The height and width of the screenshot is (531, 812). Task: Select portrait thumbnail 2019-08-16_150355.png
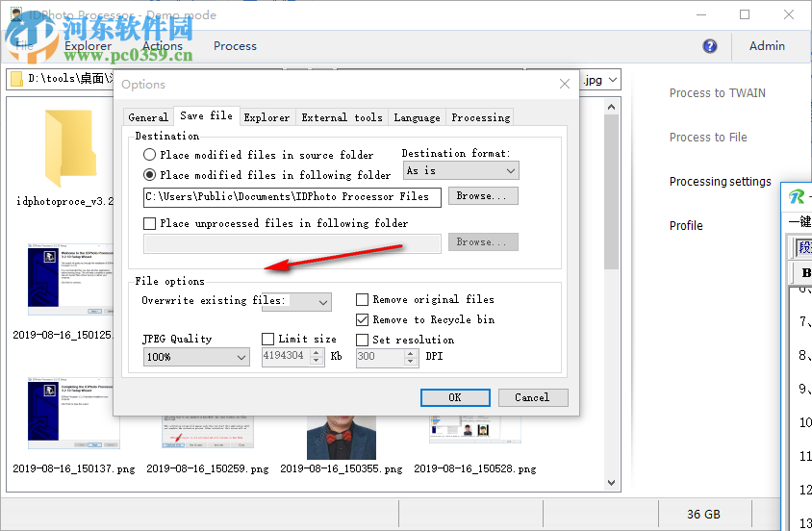coord(342,438)
